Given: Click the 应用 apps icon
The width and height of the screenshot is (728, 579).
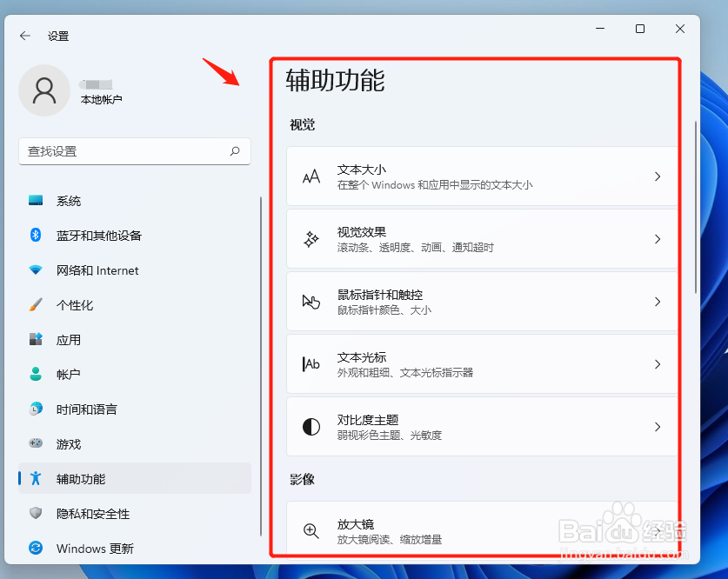Looking at the screenshot, I should 36,339.
